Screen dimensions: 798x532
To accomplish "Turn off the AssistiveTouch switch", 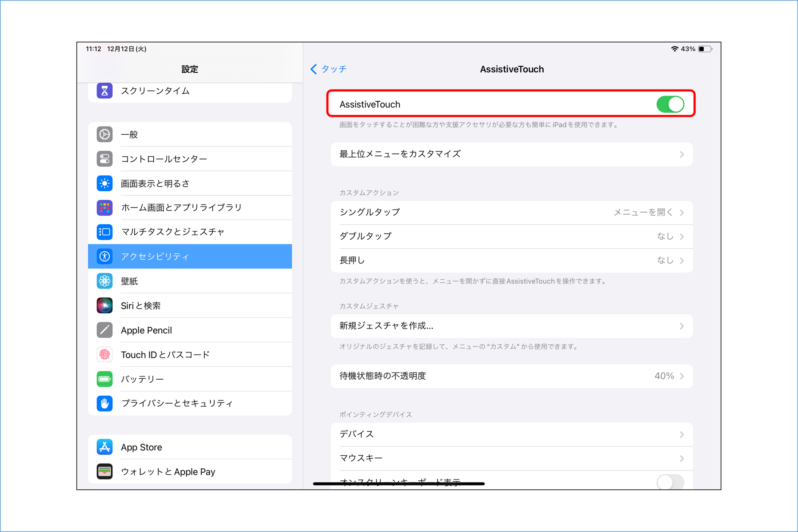I will (x=670, y=104).
